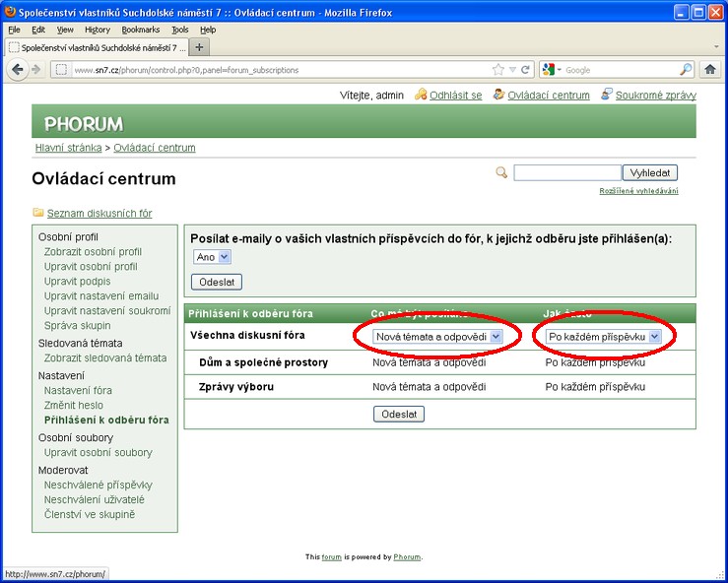The width and height of the screenshot is (728, 583).
Task: Open Rozšířené vyhledávání advanced search link
Action: click(638, 190)
